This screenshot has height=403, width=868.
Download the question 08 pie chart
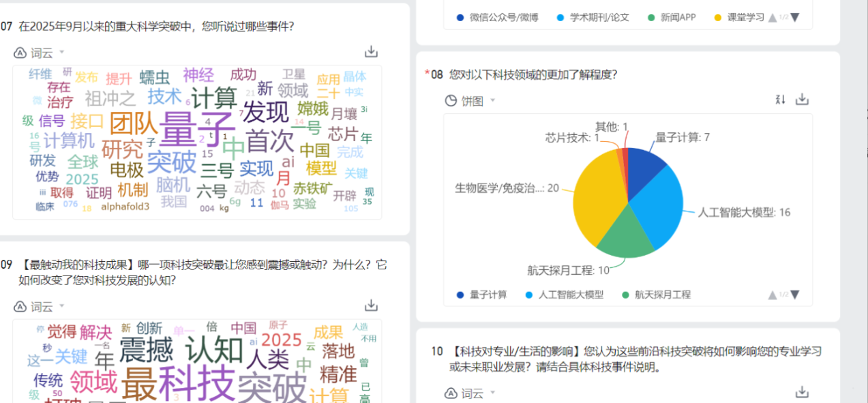[803, 100]
